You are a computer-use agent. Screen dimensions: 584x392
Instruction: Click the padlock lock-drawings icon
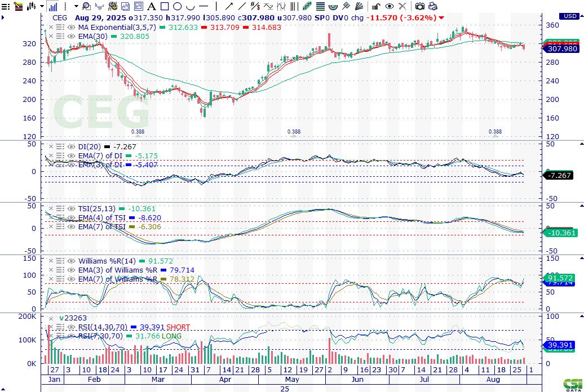pyautogui.click(x=375, y=7)
